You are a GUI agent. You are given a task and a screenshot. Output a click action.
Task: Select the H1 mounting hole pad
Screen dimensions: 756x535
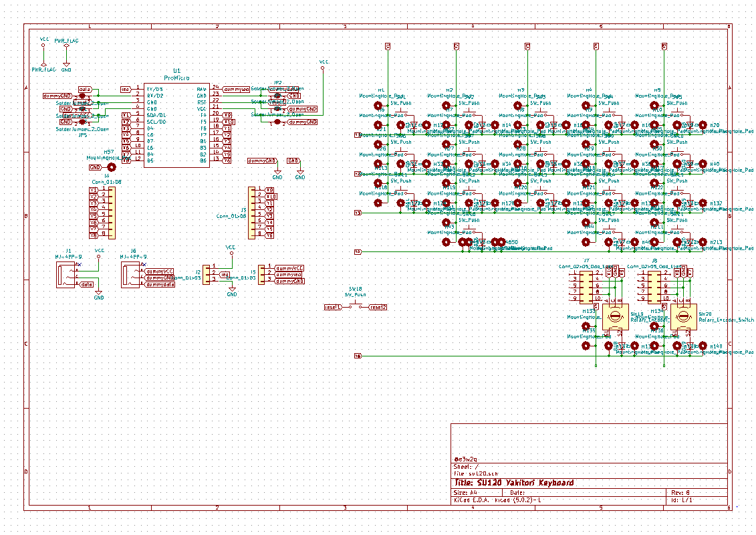point(378,106)
